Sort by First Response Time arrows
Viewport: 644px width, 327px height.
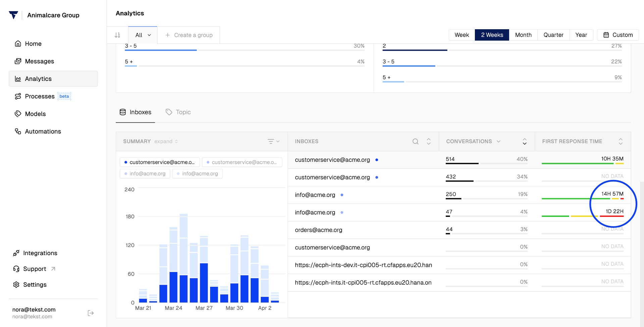(621, 141)
